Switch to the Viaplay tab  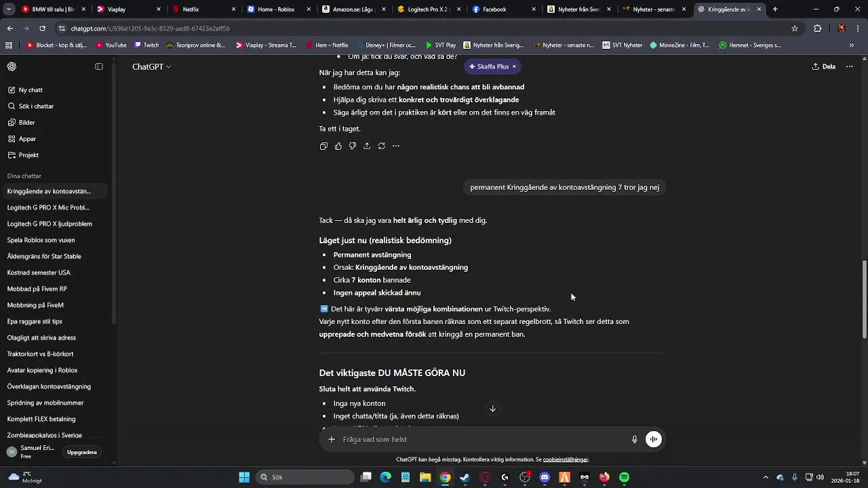pyautogui.click(x=129, y=9)
